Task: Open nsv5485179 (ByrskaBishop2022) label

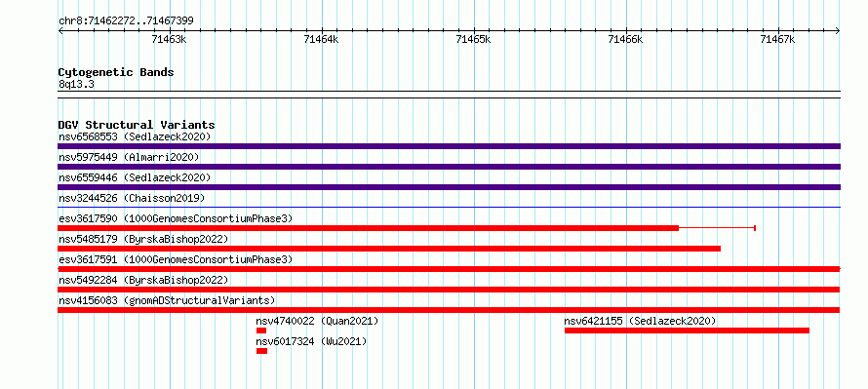Action: point(143,239)
